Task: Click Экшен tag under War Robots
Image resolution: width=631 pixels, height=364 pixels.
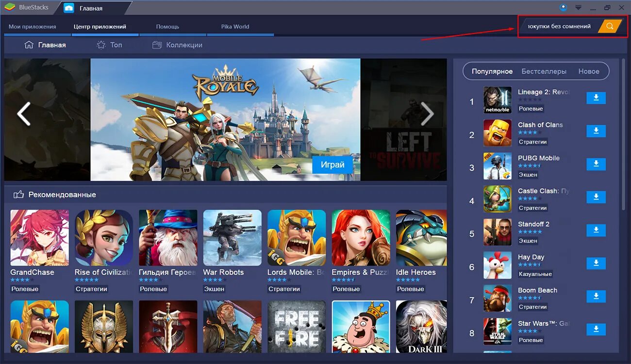Action: (214, 289)
